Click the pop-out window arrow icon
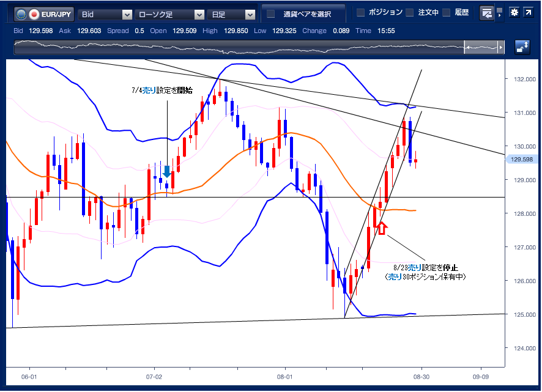Viewport: 542px width, 392px height. pyautogui.click(x=529, y=12)
